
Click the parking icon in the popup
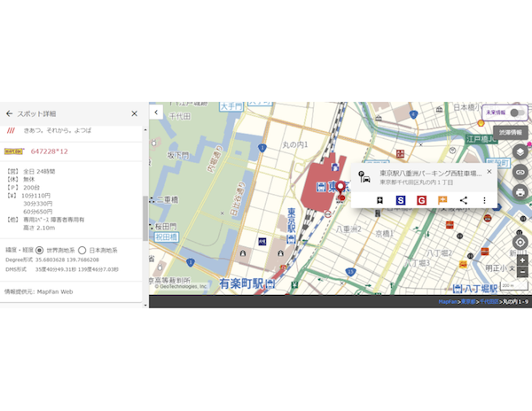coord(364,177)
